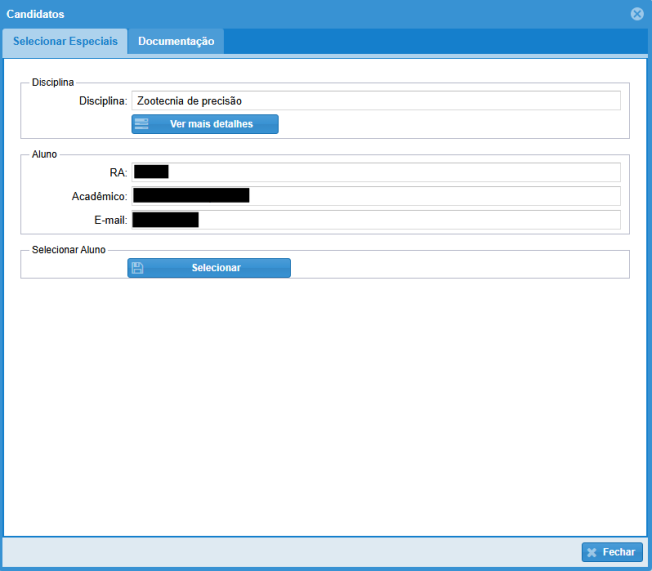Open the Selecionar Especiais tab

point(65,41)
